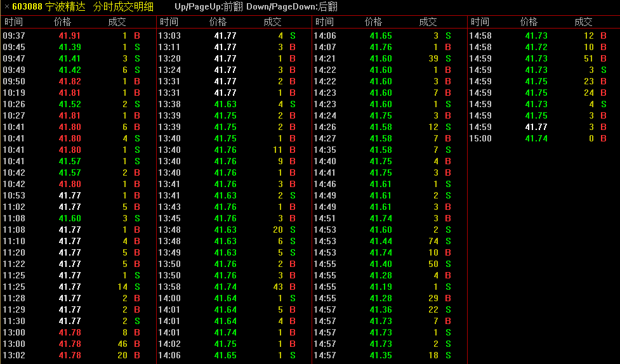Select the 41.19 price at 14:55
620x364 pixels.
381,287
